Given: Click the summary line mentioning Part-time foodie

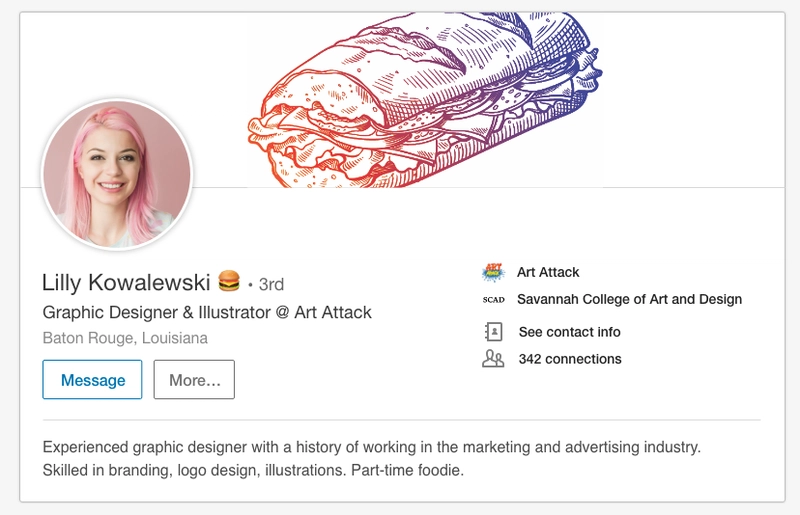Looking at the screenshot, I should tap(253, 470).
